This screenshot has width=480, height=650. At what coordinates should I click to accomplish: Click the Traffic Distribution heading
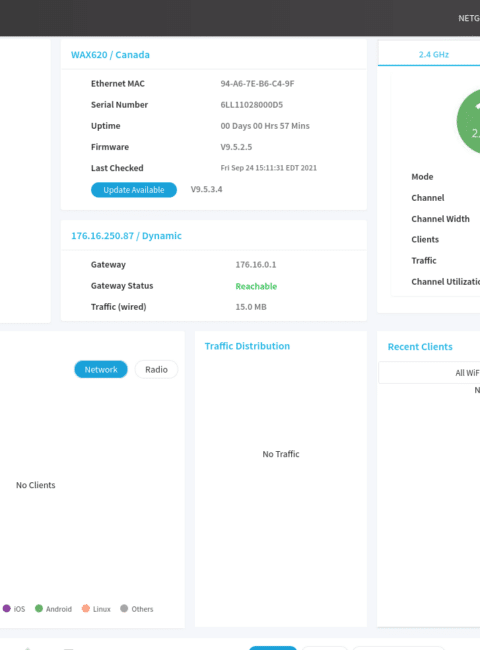247,346
